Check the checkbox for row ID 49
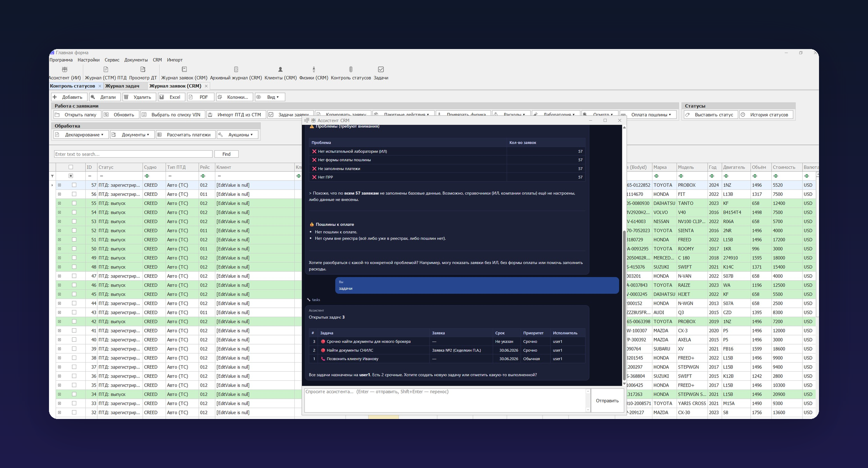868x468 pixels. (x=74, y=258)
